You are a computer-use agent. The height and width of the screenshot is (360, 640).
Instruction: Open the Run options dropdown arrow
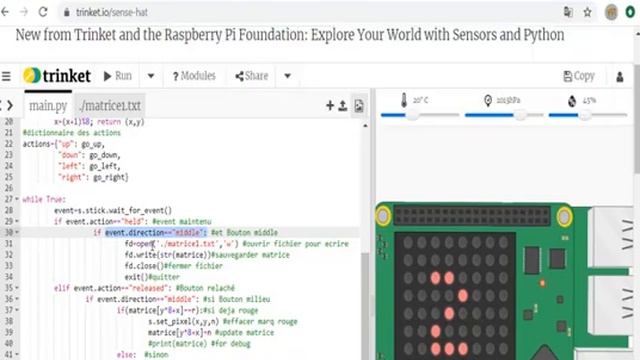click(151, 76)
